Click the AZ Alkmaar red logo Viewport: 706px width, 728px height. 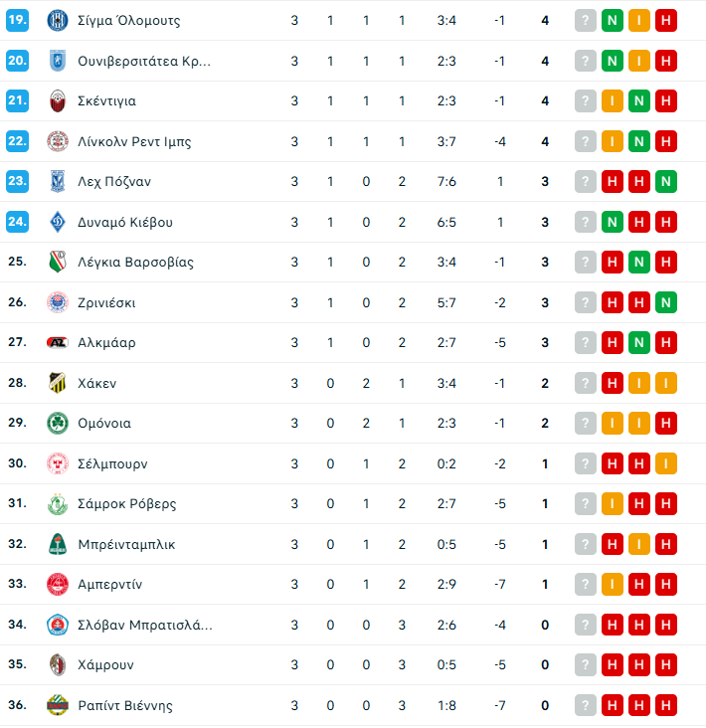pyautogui.click(x=57, y=343)
